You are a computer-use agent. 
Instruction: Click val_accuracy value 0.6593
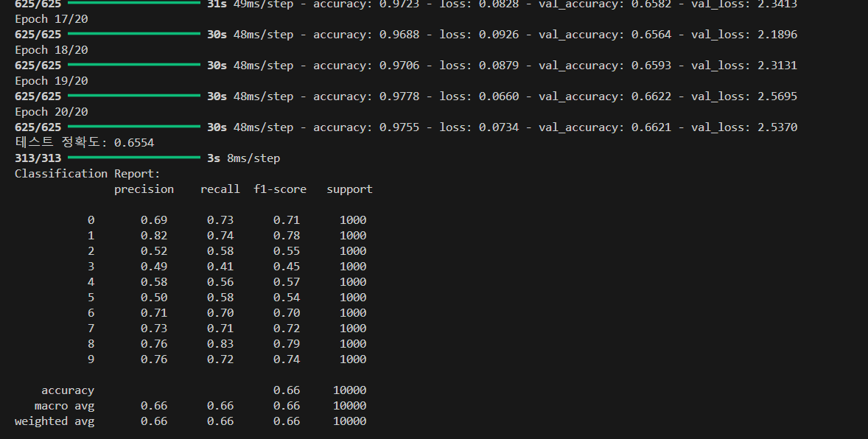click(x=651, y=66)
